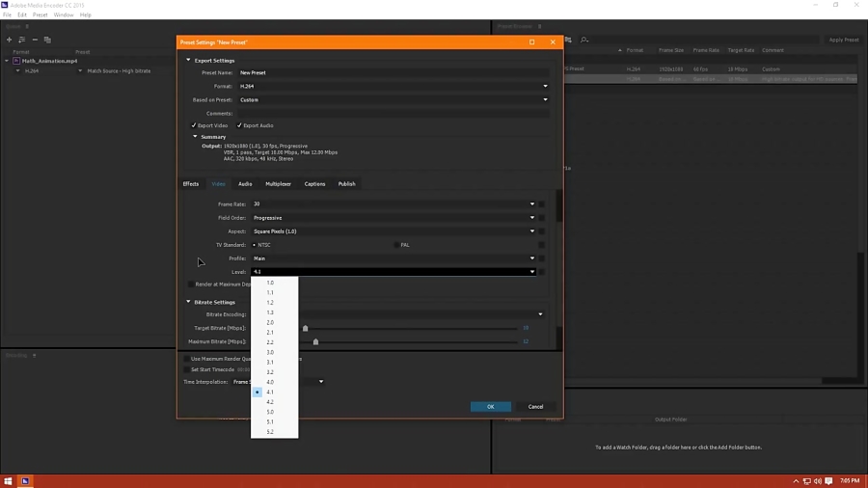Open the Time Interpolation dropdown arrow
Viewport: 868px width, 488px height.
321,382
